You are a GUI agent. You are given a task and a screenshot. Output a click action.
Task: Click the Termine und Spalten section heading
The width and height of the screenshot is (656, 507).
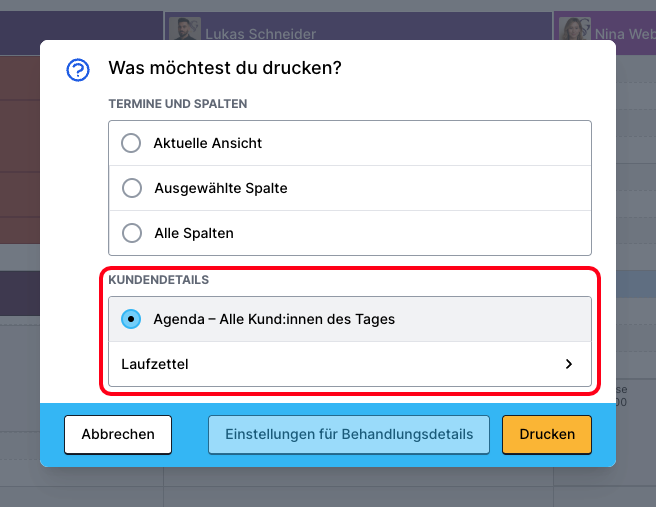(177, 104)
